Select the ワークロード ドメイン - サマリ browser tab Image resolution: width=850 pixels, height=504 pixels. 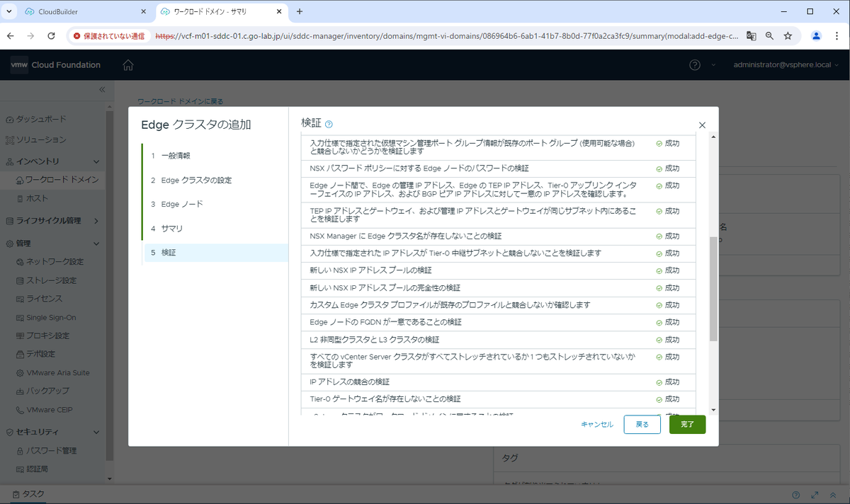click(222, 12)
